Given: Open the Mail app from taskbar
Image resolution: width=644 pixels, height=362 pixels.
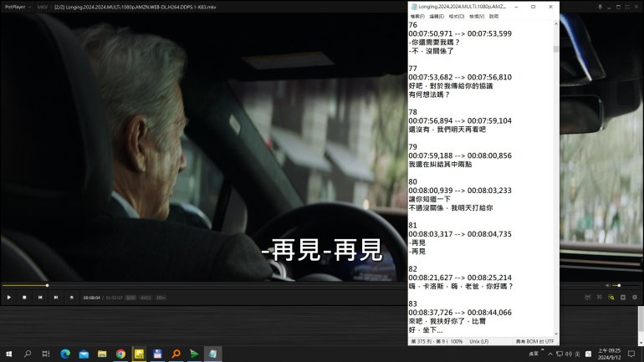Looking at the screenshot, I should point(84,354).
